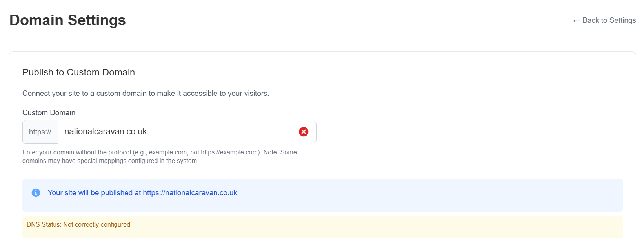This screenshot has height=242, width=644.
Task: Click the 'domains may have special mappings' note line
Action: 110,161
